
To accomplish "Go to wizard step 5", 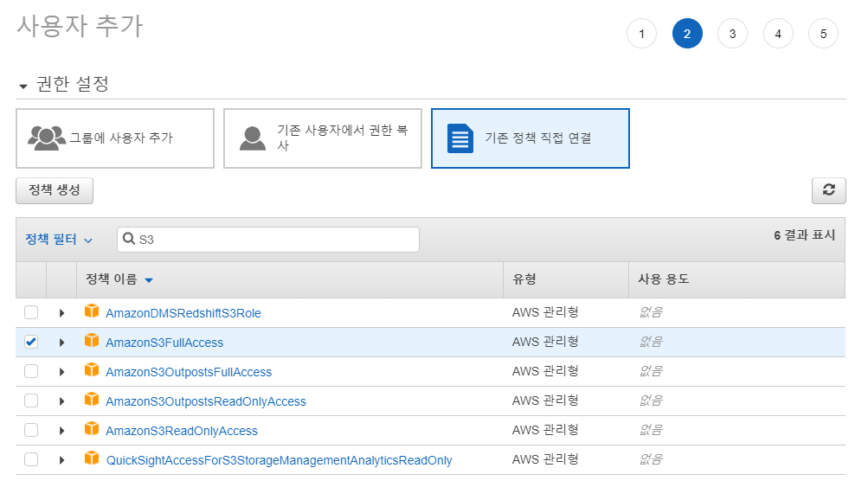I will click(x=823, y=34).
